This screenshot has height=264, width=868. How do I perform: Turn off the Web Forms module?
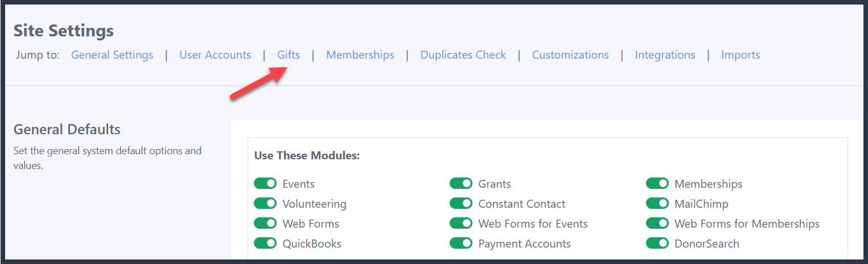click(x=265, y=224)
